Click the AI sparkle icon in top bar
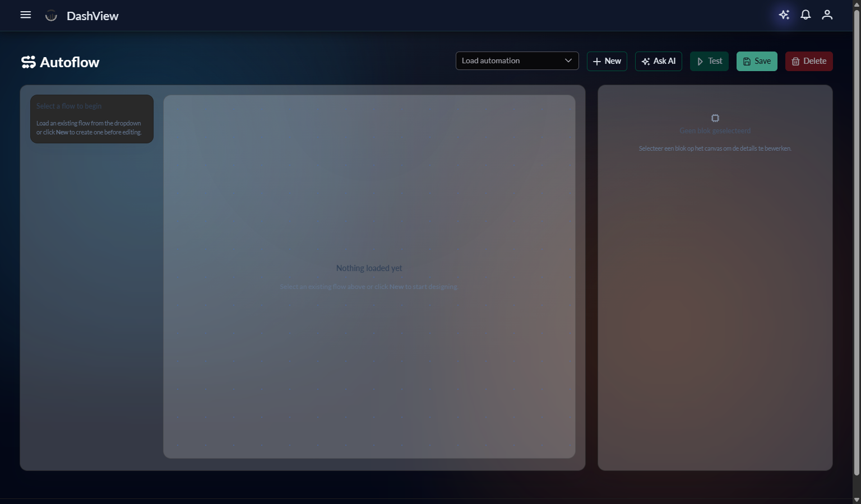861x504 pixels. [784, 15]
